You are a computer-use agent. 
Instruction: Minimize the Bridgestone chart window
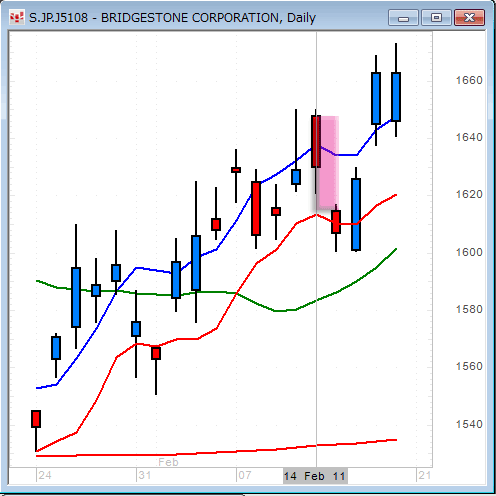(x=403, y=18)
